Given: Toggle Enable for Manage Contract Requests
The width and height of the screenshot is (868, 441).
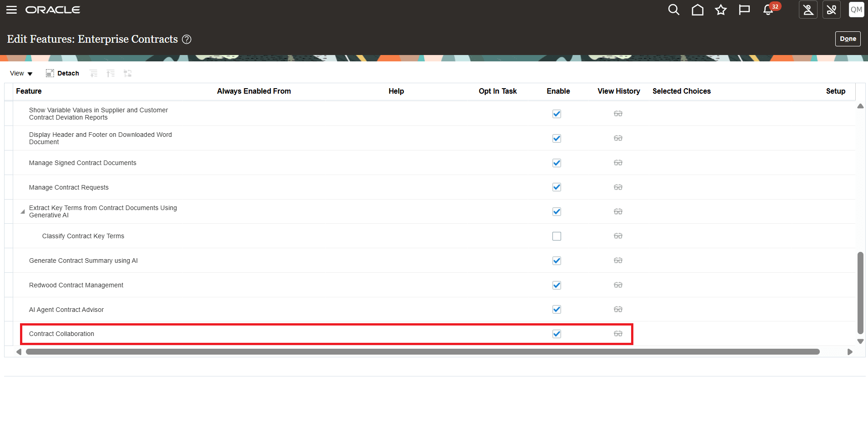Looking at the screenshot, I should pos(557,187).
